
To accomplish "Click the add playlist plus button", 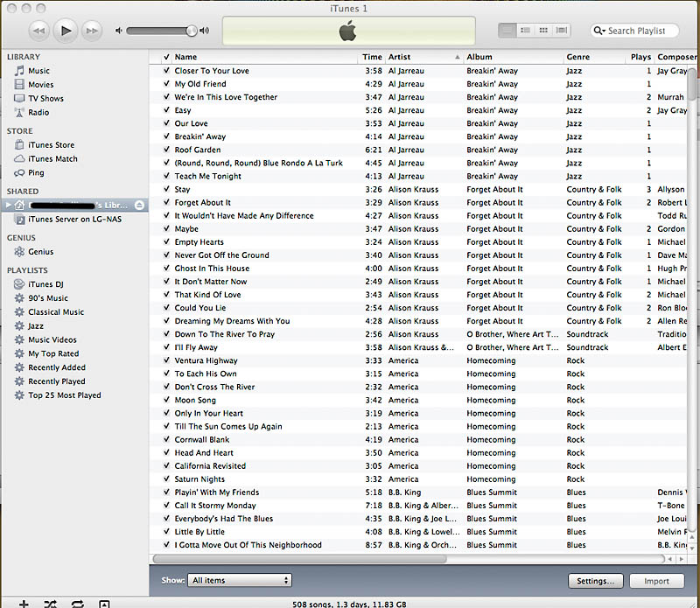I will pos(24,604).
